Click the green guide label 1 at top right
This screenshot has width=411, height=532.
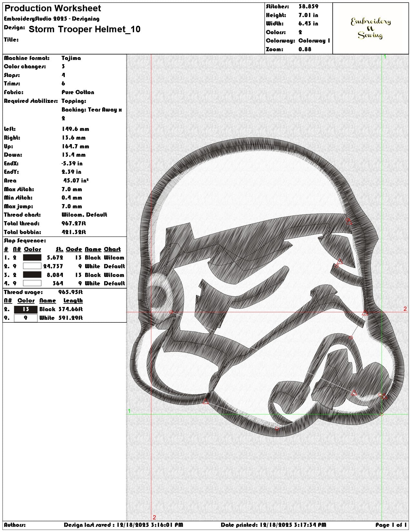(385, 57)
